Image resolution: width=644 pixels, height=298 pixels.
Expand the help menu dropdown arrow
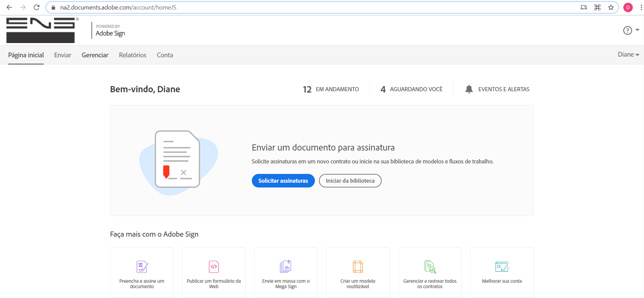point(637,30)
